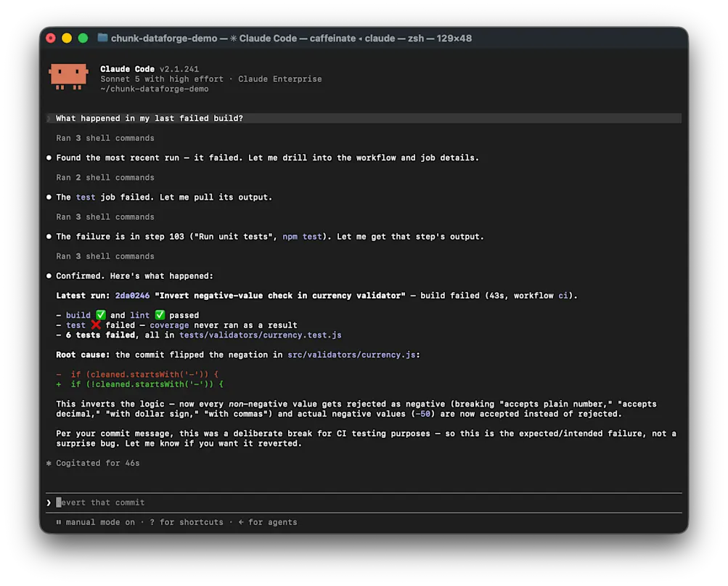This screenshot has height=586, width=728.
Task: Click the pause icon before manual mode
Action: pyautogui.click(x=59, y=522)
